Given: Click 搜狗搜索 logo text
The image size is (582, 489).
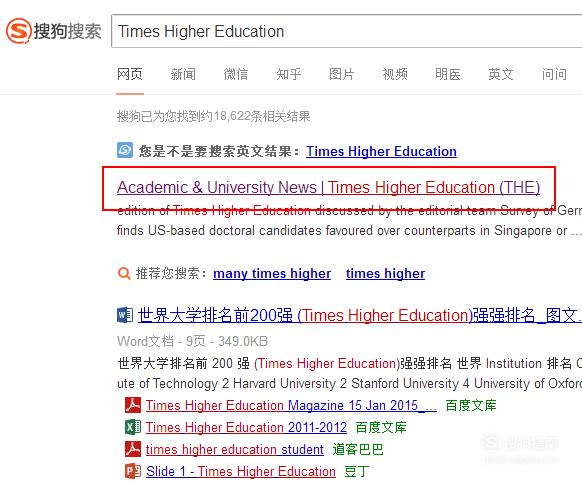Looking at the screenshot, I should 68,31.
